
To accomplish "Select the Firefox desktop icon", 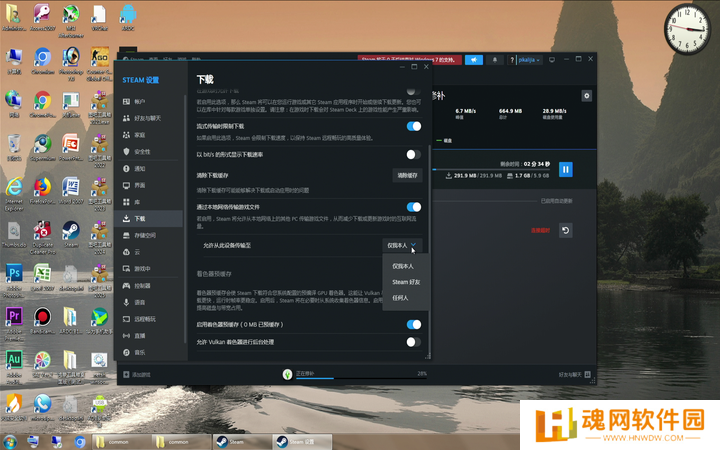I will click(x=42, y=191).
